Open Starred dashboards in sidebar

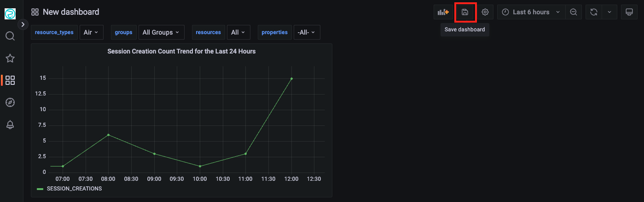[10, 58]
